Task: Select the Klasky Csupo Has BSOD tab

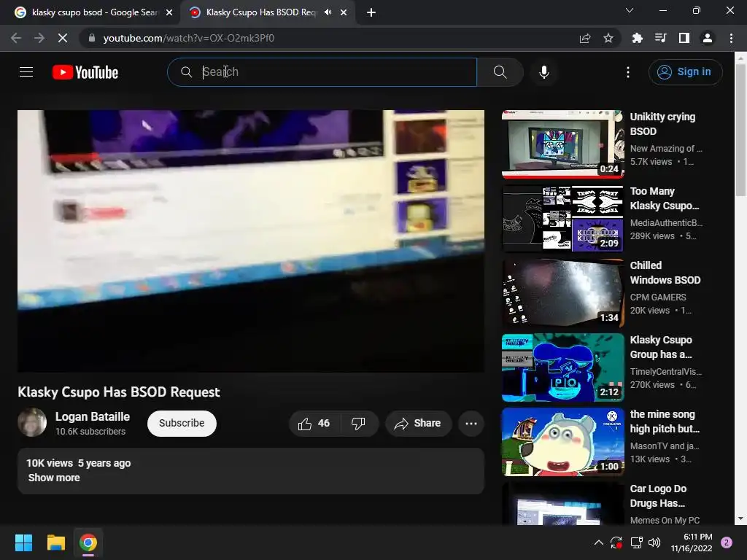Action: [x=260, y=12]
